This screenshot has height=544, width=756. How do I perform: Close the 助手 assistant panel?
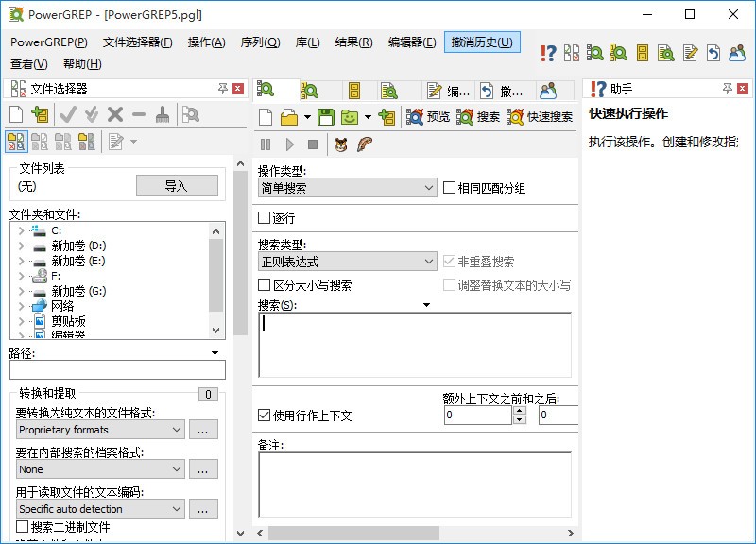tap(743, 89)
